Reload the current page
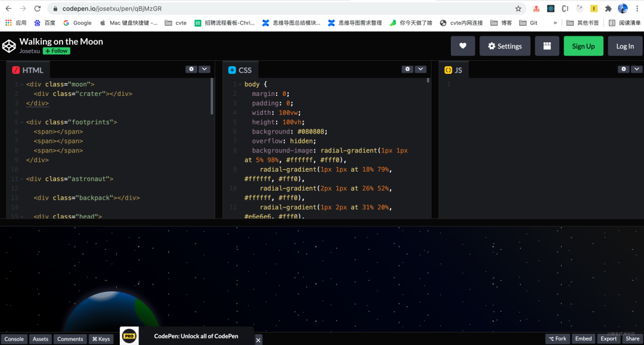The image size is (644, 345). 38,8
